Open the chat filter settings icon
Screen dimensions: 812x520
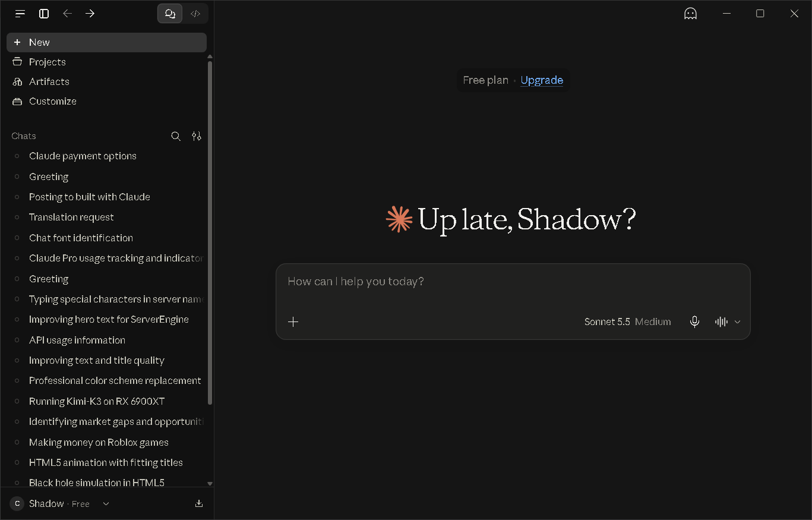(x=197, y=136)
